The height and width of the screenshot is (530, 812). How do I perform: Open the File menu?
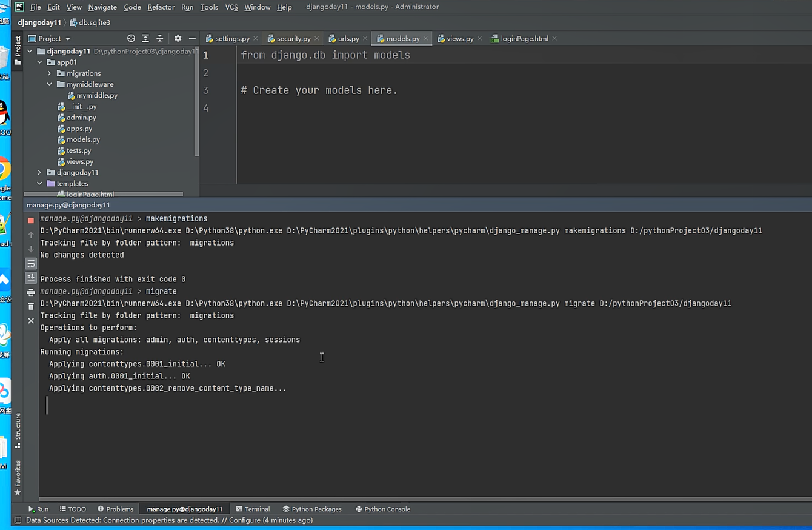[x=35, y=7]
